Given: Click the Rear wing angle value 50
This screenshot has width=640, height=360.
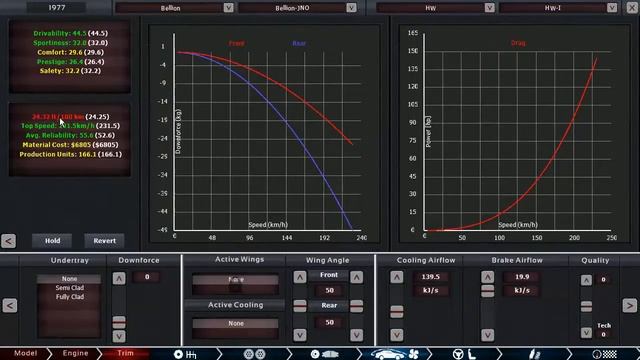Looking at the screenshot, I should 329,322.
